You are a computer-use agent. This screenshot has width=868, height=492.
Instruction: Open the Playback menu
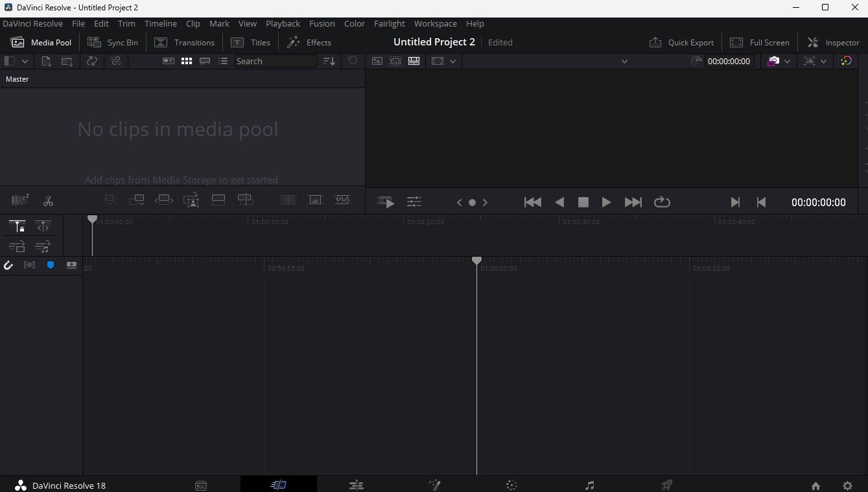click(283, 23)
